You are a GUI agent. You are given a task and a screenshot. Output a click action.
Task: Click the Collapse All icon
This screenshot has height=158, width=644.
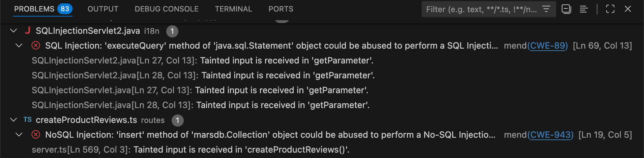pyautogui.click(x=566, y=9)
